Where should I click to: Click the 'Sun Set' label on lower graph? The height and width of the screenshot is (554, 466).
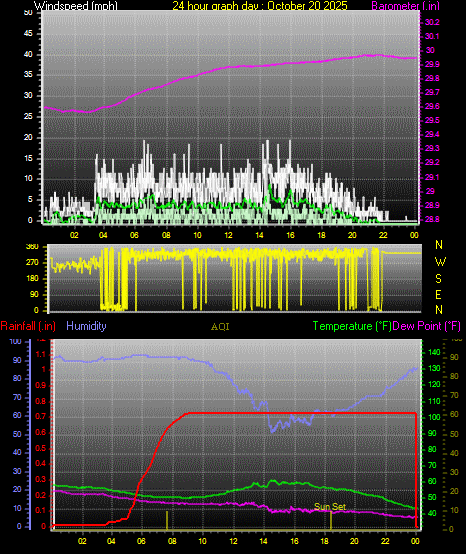(x=330, y=507)
